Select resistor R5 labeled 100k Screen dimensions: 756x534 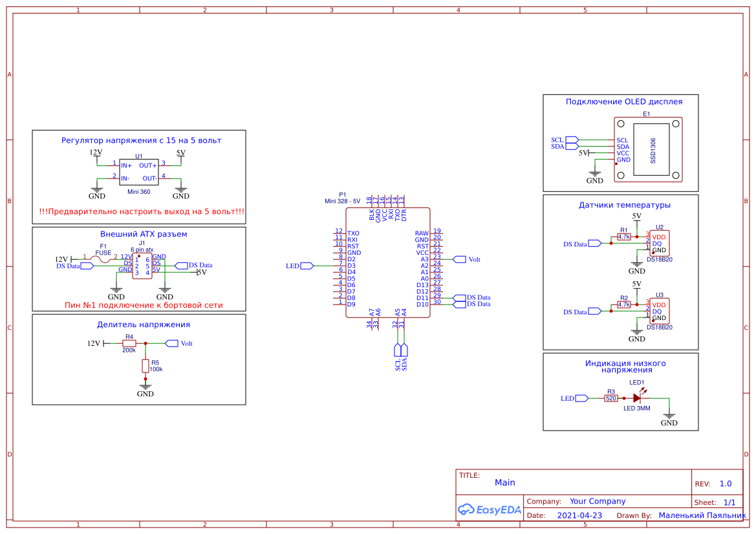click(x=146, y=365)
